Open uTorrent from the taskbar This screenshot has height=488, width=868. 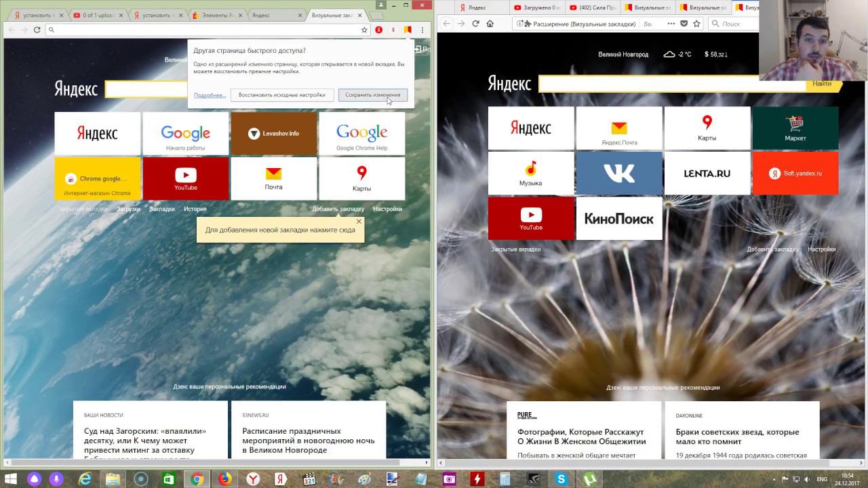point(589,479)
